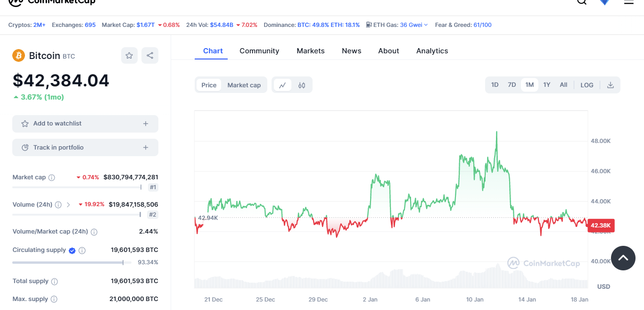Show Volume (24h) info icon
Image resolution: width=644 pixels, height=310 pixels.
click(58, 205)
